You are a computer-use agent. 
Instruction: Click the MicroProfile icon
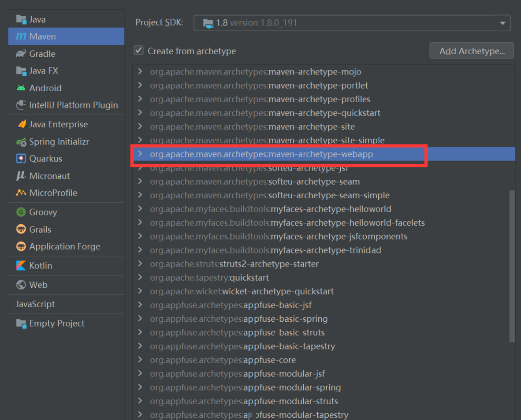[x=21, y=193]
